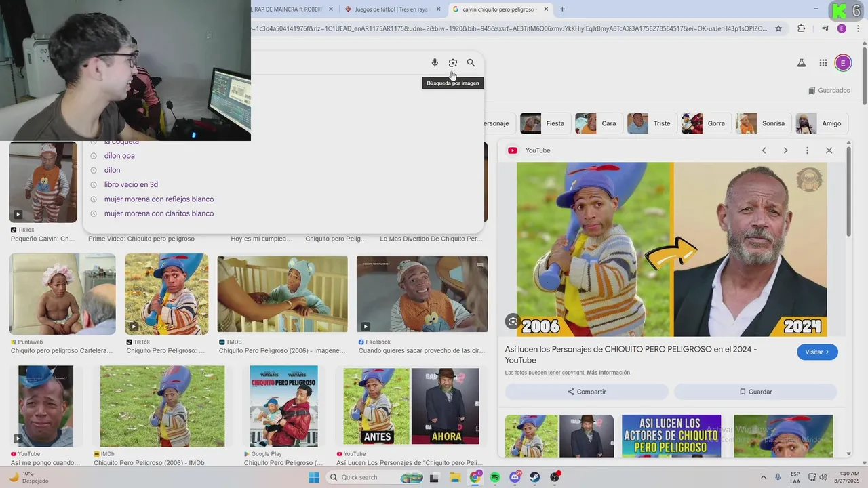Open the Google apps grid

tap(823, 63)
